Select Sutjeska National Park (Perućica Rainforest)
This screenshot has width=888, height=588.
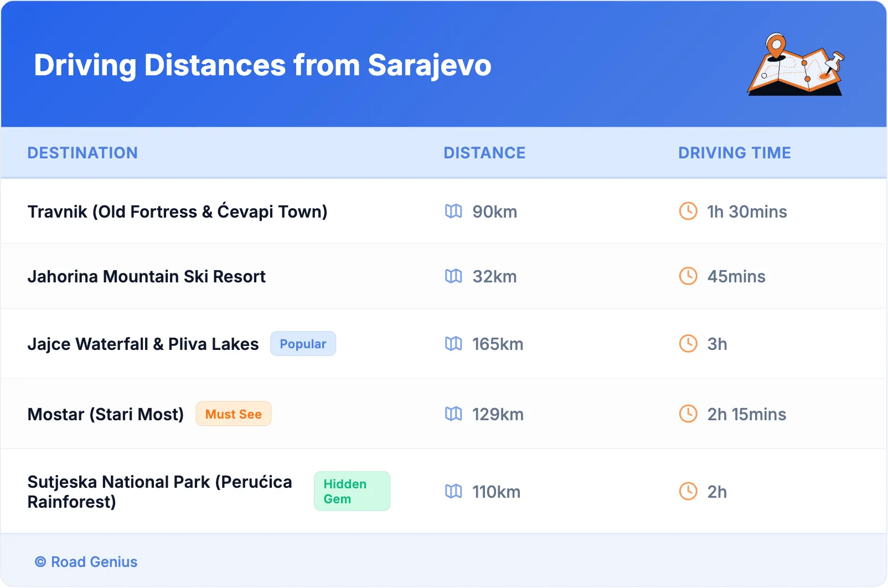[159, 492]
